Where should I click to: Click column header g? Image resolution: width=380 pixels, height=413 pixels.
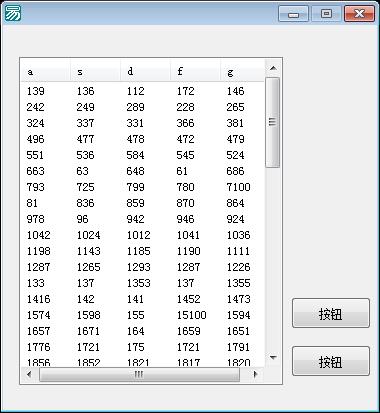pos(243,71)
